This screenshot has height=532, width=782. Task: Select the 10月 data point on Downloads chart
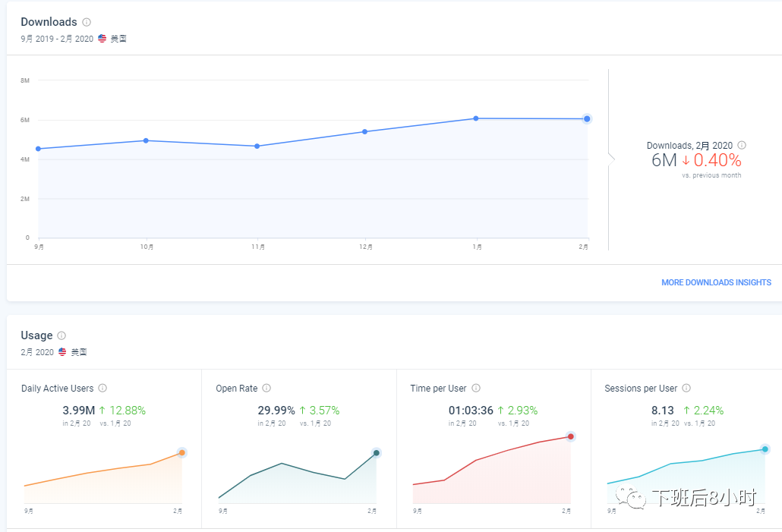coord(146,140)
